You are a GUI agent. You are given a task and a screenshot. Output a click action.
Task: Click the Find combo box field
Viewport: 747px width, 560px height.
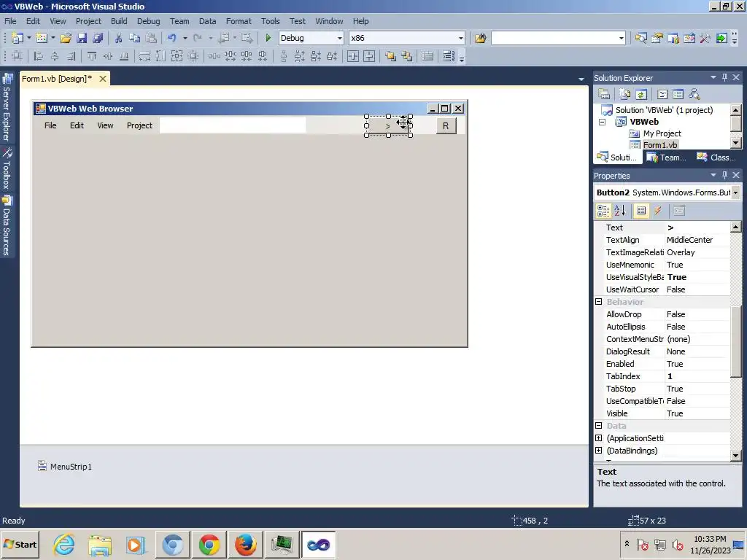point(558,38)
